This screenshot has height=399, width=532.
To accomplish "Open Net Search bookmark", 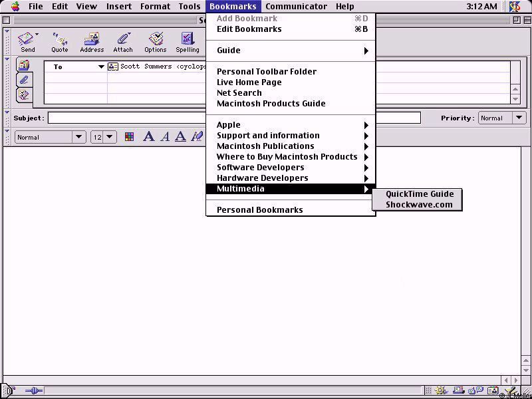I will click(291, 93).
